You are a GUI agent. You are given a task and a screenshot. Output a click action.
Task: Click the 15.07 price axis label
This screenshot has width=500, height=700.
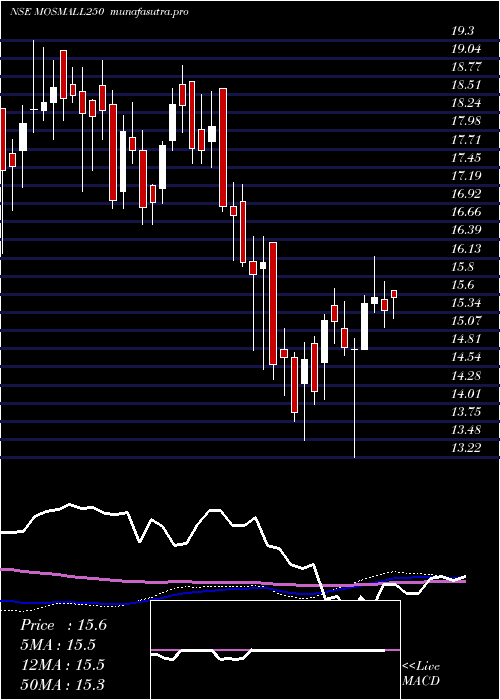click(466, 321)
